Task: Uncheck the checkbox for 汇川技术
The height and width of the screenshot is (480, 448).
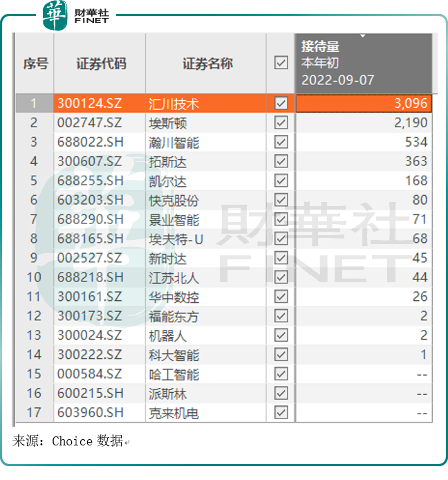Action: (281, 103)
